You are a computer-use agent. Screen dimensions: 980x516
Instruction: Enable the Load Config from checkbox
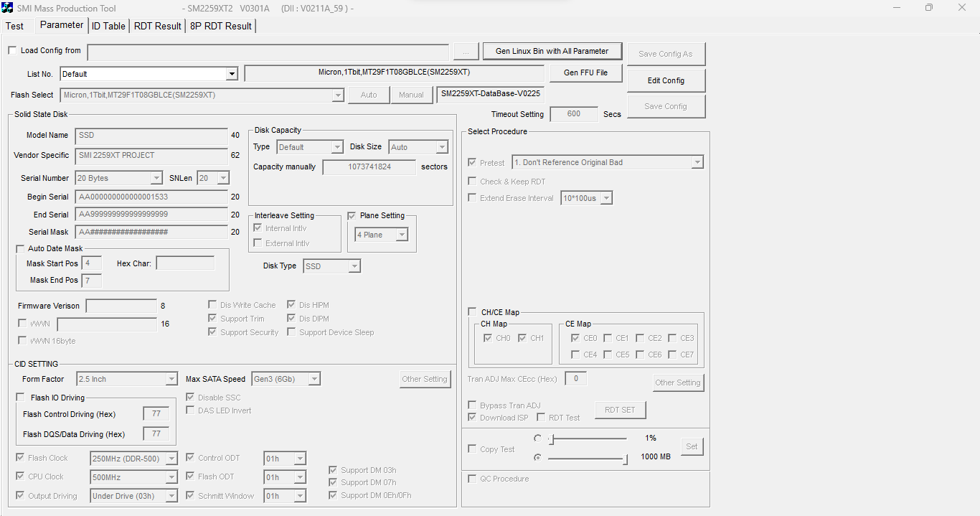click(x=12, y=51)
